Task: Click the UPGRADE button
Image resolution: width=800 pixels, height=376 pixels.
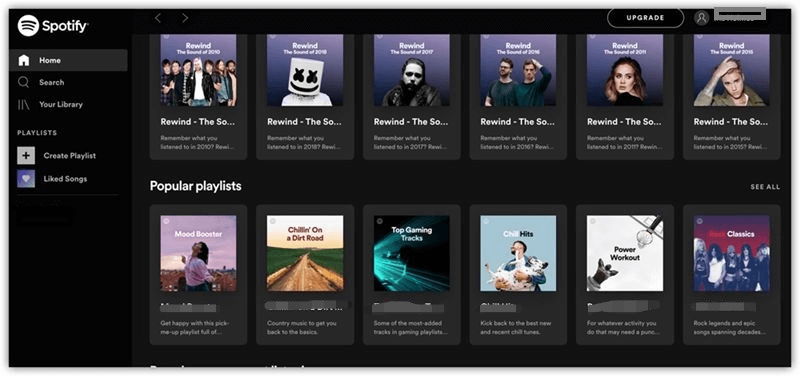Action: [645, 18]
